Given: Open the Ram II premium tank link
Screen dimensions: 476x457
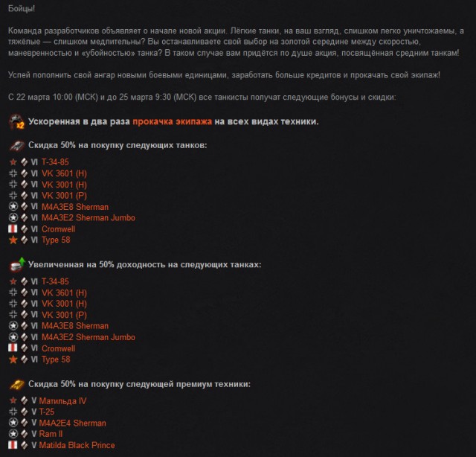Looking at the screenshot, I should coord(51,434).
